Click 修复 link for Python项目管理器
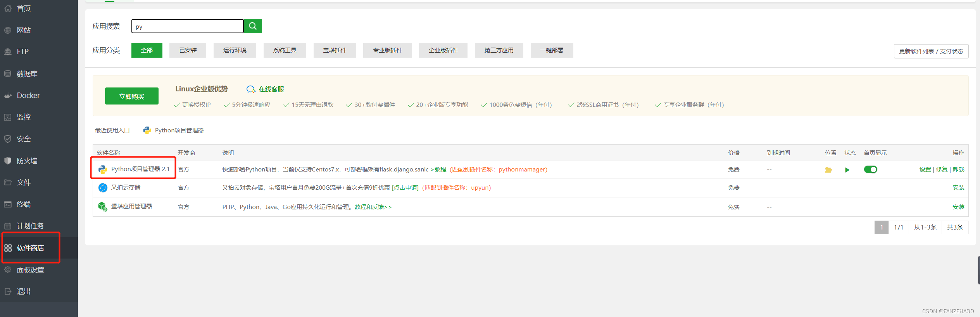 click(x=942, y=170)
